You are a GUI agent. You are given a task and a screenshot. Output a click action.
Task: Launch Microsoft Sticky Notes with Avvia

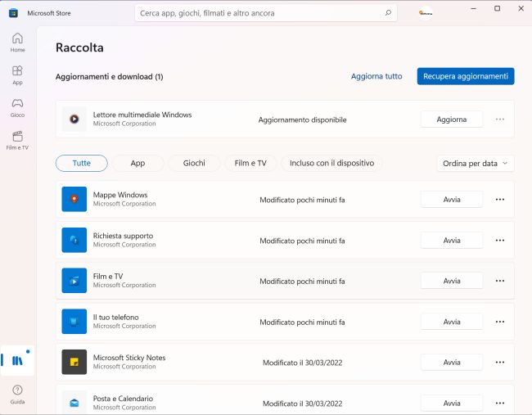(x=452, y=363)
